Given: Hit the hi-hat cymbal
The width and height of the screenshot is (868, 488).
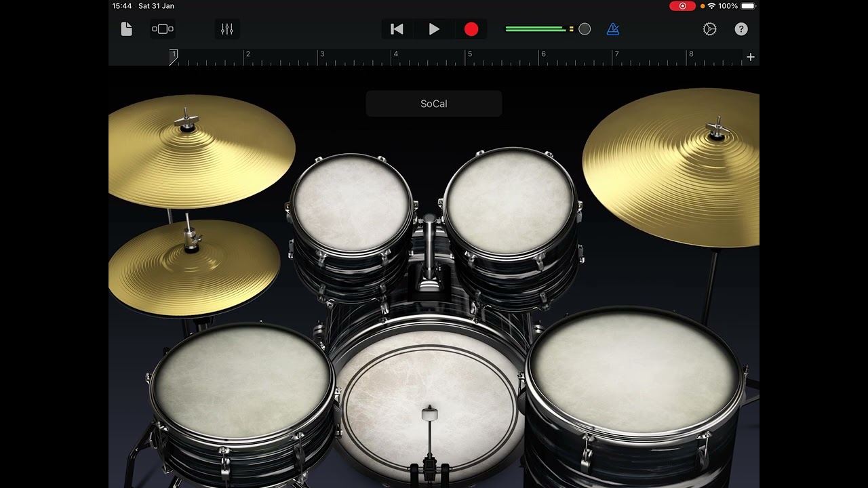Looking at the screenshot, I should click(193, 268).
